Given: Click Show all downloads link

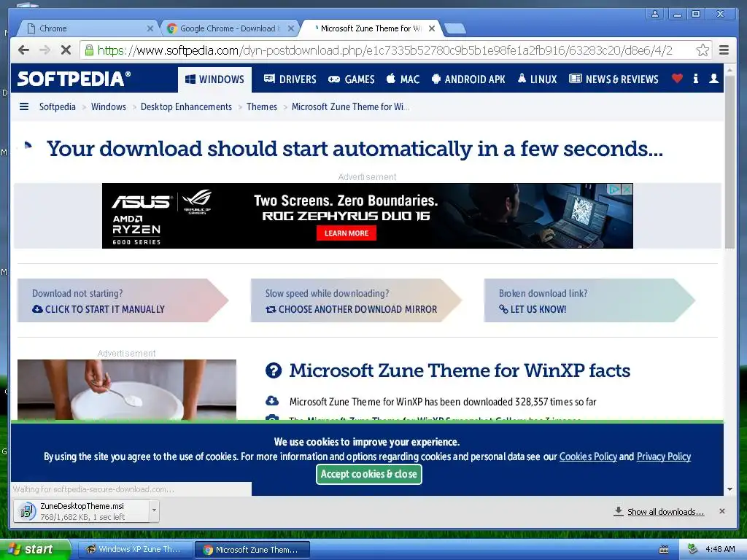Looking at the screenshot, I should coord(665,511).
